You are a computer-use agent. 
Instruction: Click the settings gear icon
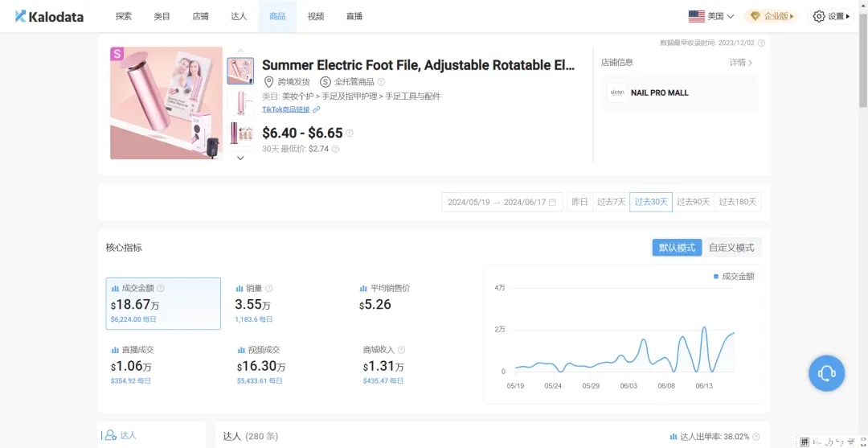pos(819,16)
